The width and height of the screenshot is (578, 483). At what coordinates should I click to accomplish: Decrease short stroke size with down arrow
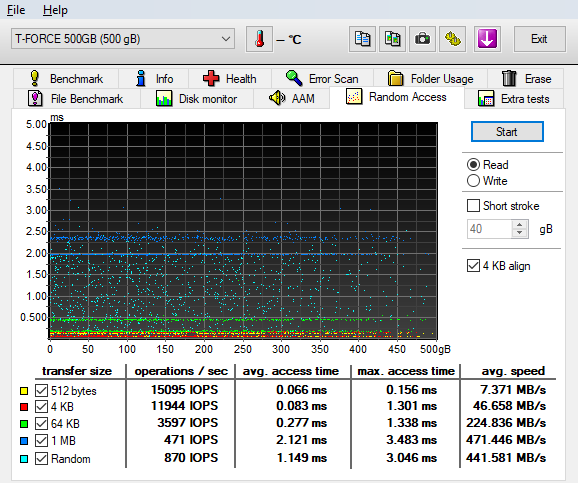(x=520, y=233)
